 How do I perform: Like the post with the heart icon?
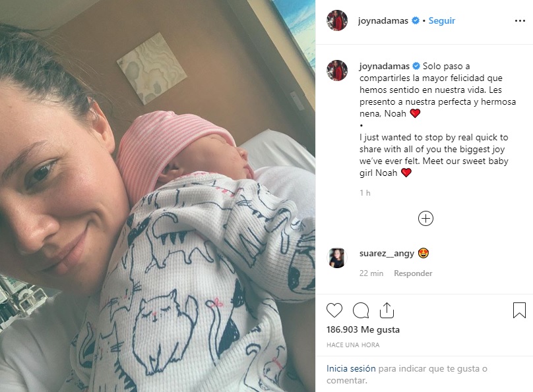334,310
